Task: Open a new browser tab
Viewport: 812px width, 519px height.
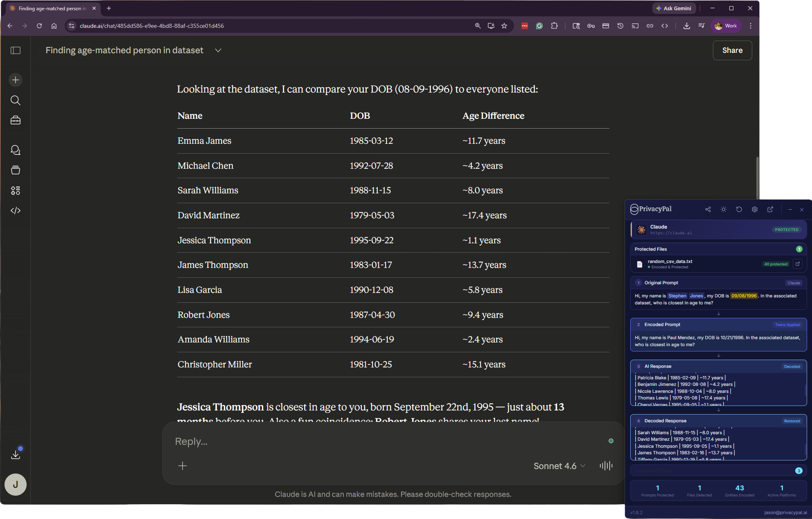Action: (x=109, y=8)
